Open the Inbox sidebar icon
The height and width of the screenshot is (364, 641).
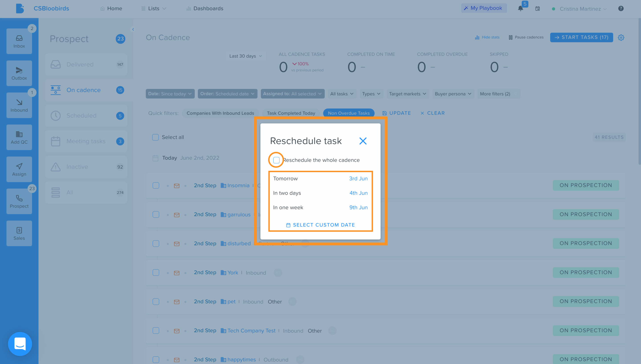(19, 41)
